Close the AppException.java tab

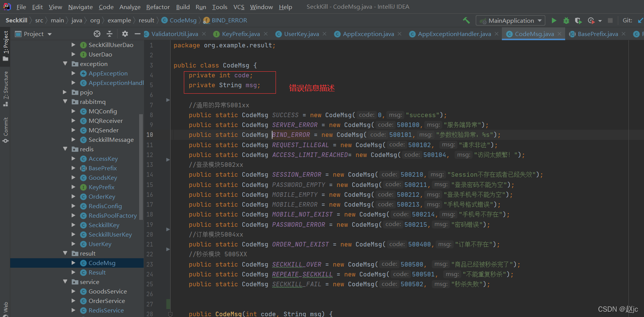[x=400, y=34]
